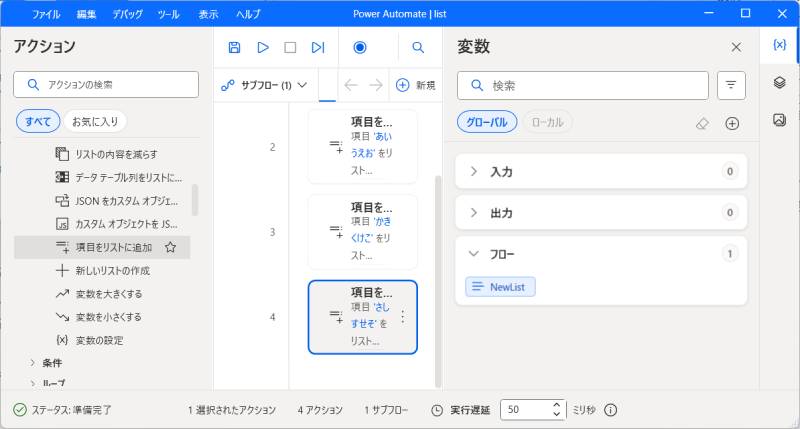
Task: Open the ヘルプ menu
Action: 248,14
